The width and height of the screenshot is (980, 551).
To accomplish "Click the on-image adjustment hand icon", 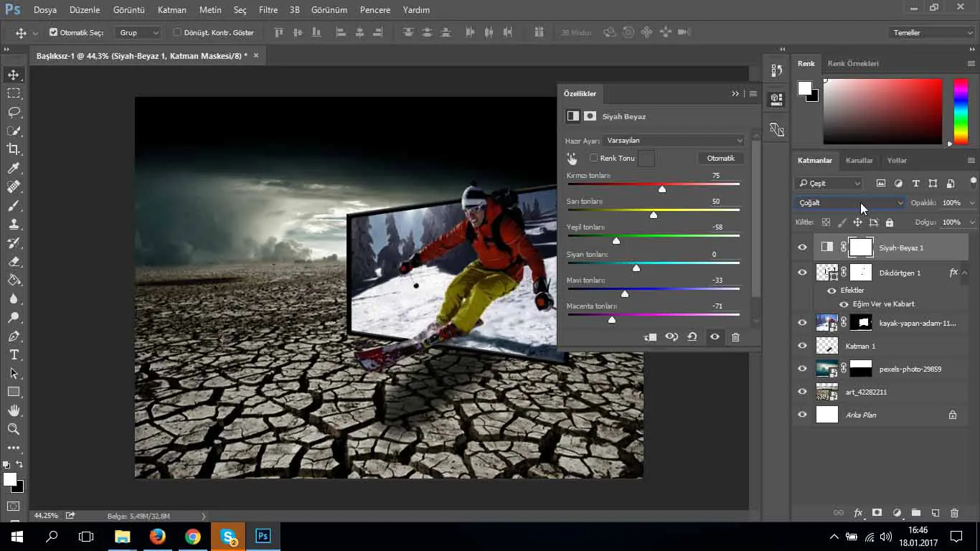I will 572,159.
